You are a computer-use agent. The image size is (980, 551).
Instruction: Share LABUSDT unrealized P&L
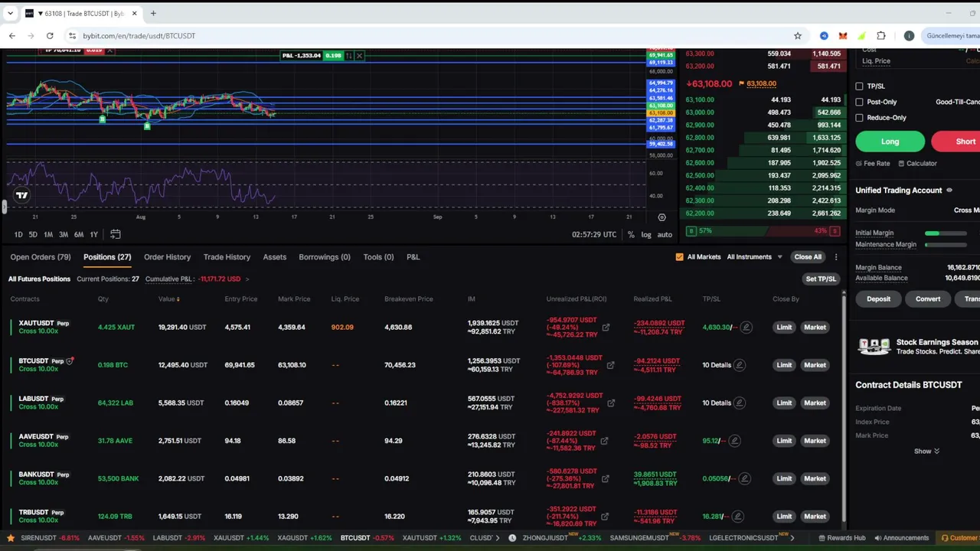pos(610,403)
